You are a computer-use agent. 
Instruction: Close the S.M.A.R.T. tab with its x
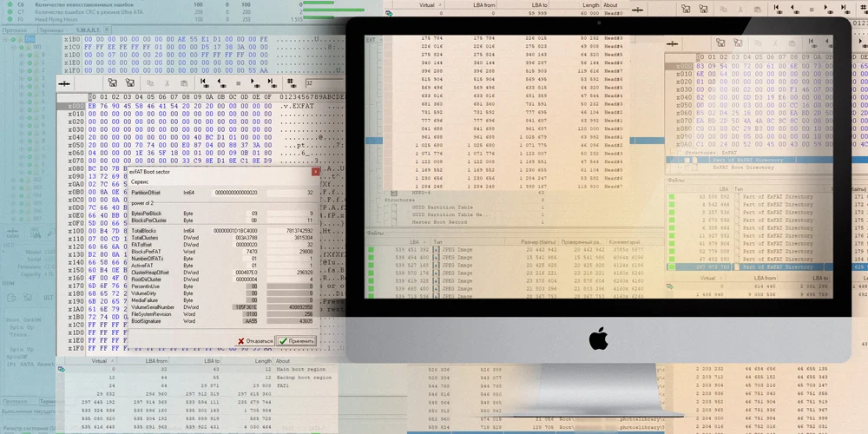tap(106, 30)
